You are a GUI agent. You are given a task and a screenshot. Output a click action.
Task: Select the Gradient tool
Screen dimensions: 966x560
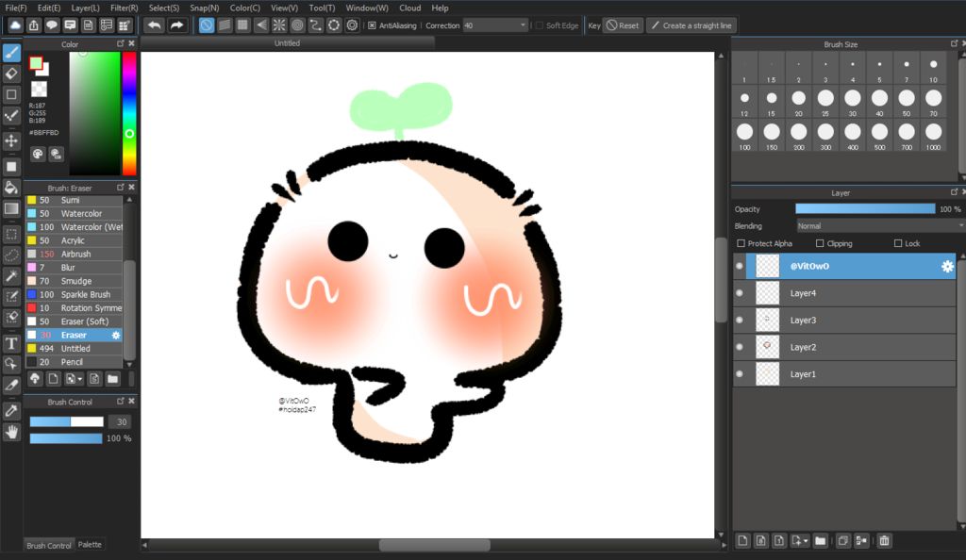click(x=11, y=208)
